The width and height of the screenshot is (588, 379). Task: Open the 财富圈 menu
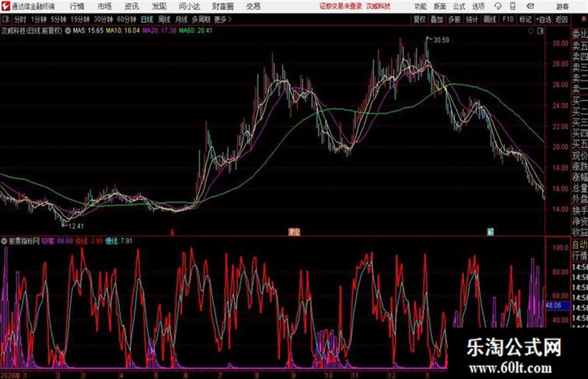pyautogui.click(x=223, y=6)
